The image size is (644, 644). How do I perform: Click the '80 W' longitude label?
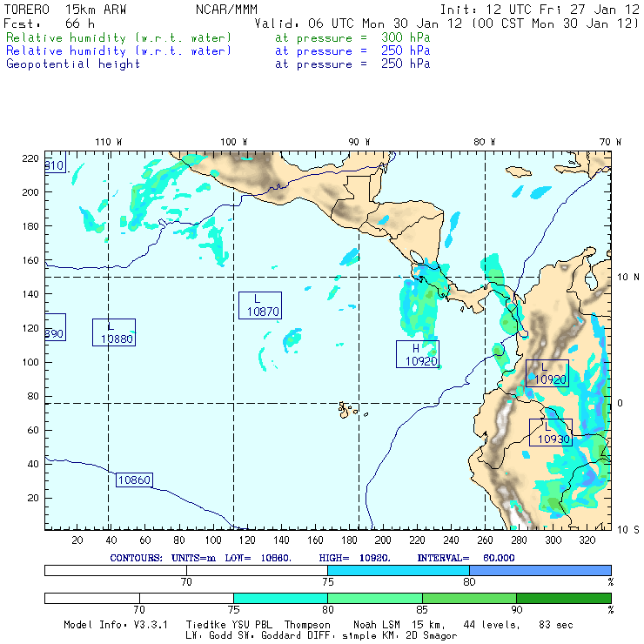pos(484,142)
